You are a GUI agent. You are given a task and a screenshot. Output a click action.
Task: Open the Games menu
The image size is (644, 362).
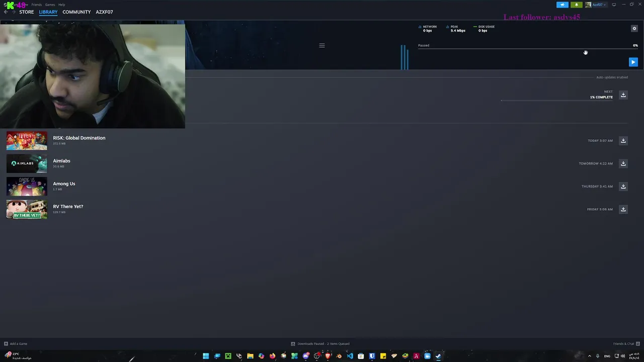(x=50, y=5)
